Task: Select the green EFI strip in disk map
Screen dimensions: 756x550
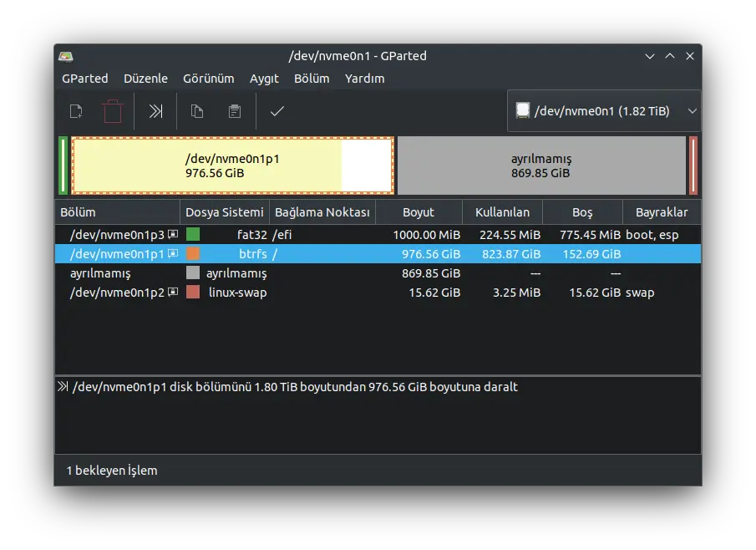Action: (x=63, y=166)
